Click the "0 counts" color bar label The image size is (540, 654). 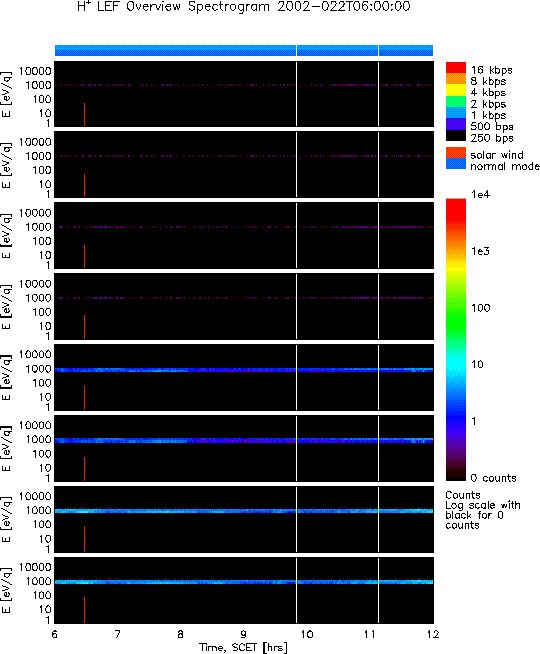494,478
